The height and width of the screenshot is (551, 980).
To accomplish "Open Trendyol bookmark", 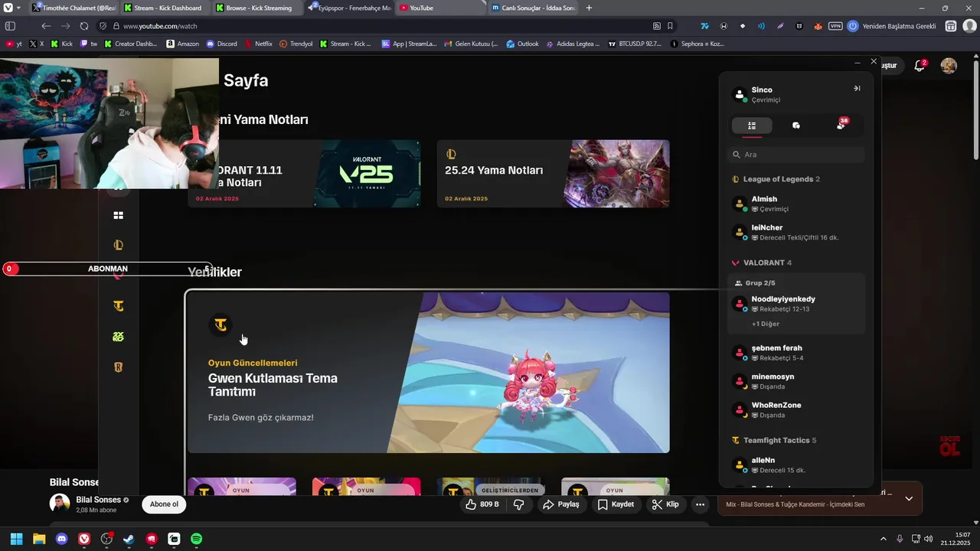I will point(296,44).
